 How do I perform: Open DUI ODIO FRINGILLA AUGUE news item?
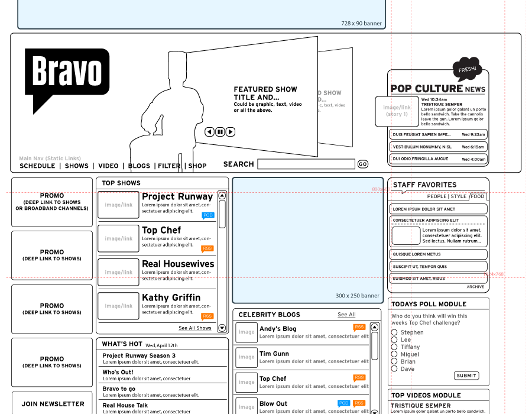pos(439,159)
